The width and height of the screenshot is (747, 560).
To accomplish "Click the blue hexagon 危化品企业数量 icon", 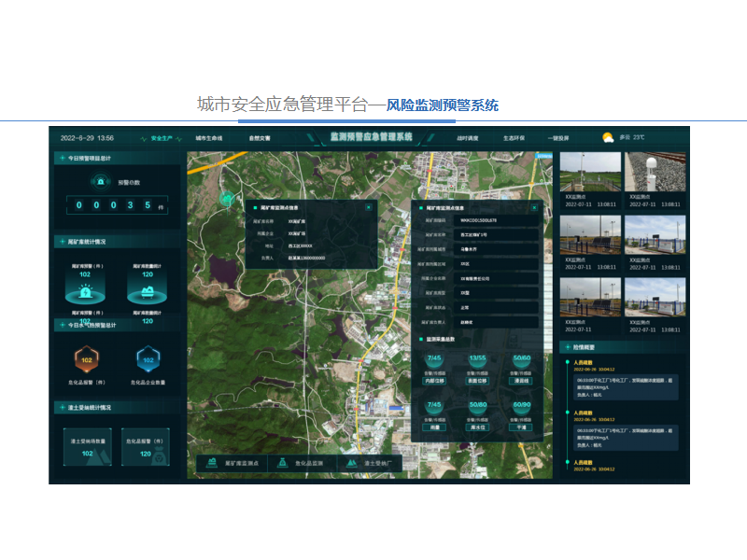I will (148, 359).
